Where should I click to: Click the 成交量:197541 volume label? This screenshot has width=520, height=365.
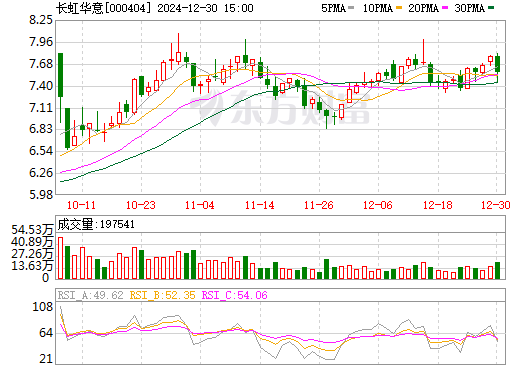point(96,224)
